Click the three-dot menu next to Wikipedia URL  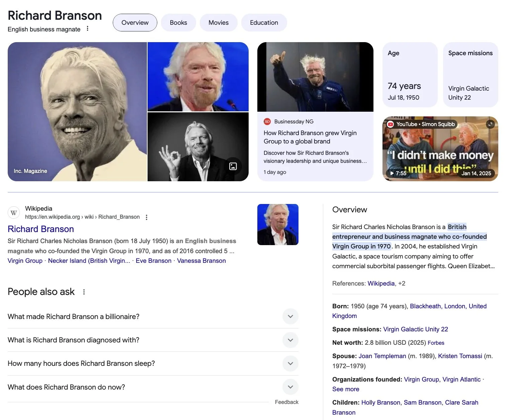click(146, 217)
